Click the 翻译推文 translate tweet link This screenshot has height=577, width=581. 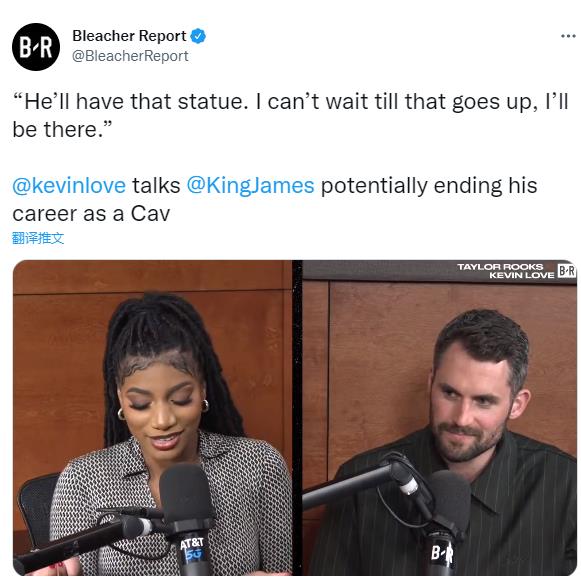(x=38, y=238)
